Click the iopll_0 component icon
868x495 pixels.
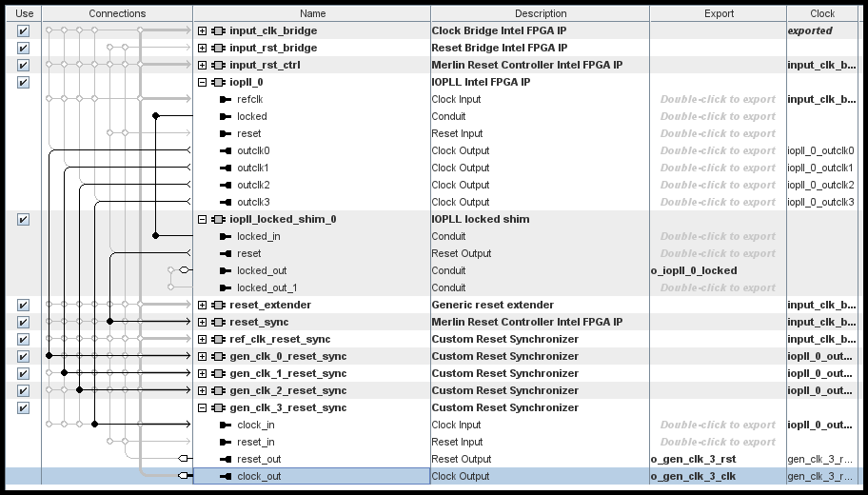tap(218, 82)
